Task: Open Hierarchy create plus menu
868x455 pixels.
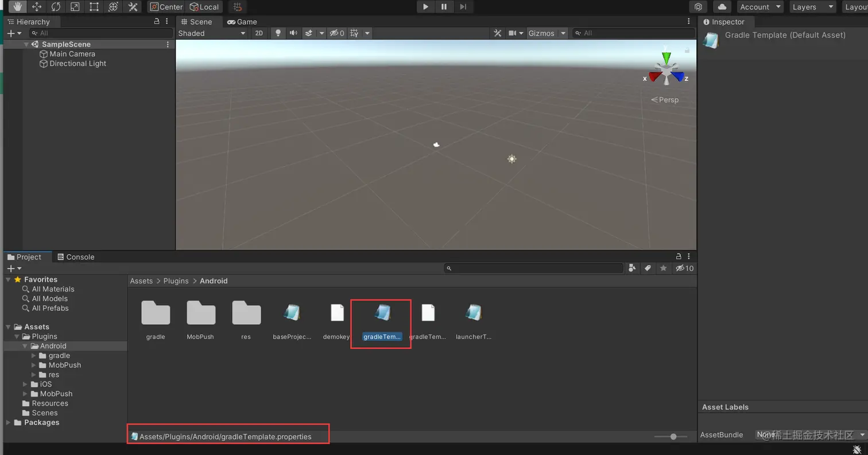Action: click(14, 33)
